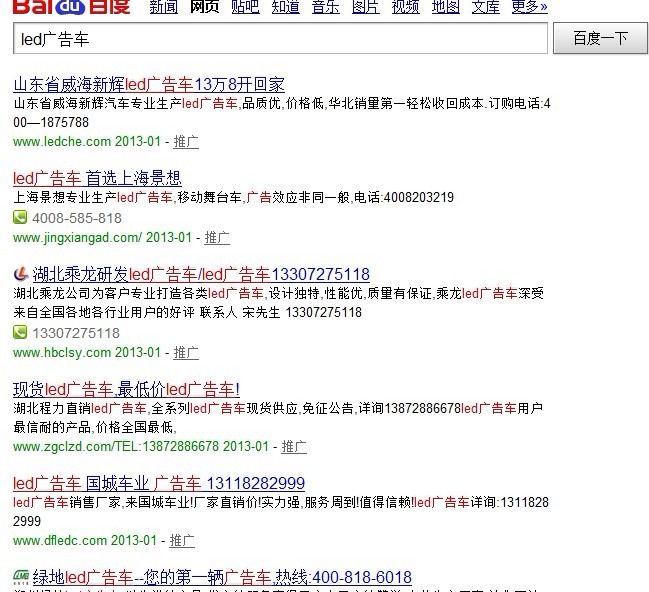The image size is (649, 592).
Task: Open the 地图 tab
Action: (x=445, y=8)
